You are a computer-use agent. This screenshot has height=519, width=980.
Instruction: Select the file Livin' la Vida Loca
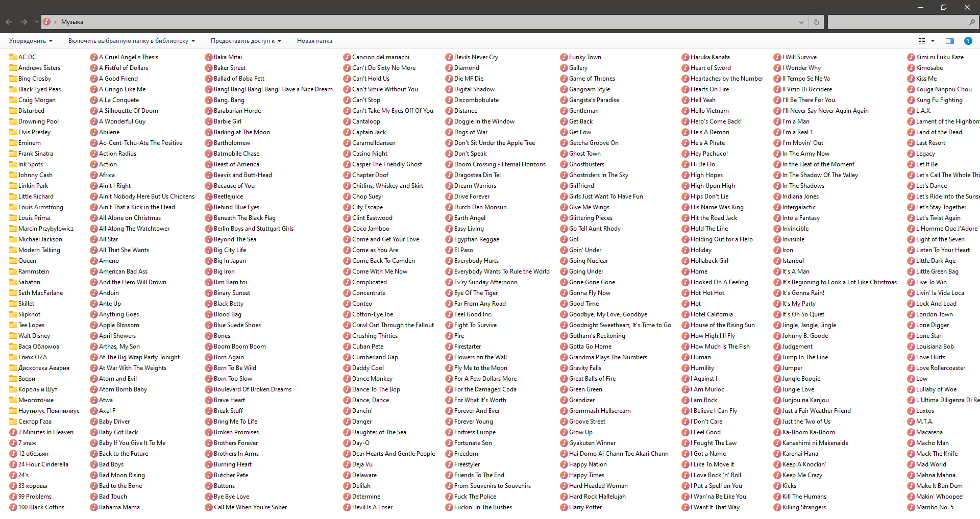936,293
